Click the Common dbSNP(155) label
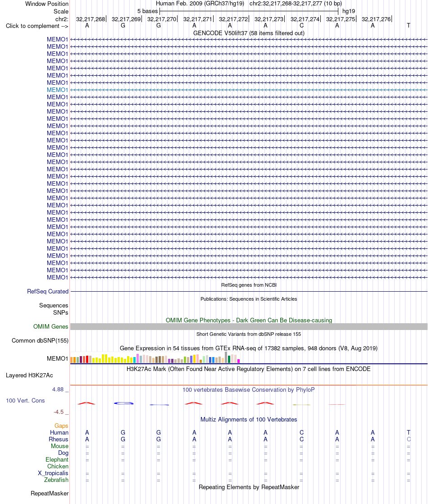The image size is (428, 504). pyautogui.click(x=40, y=340)
